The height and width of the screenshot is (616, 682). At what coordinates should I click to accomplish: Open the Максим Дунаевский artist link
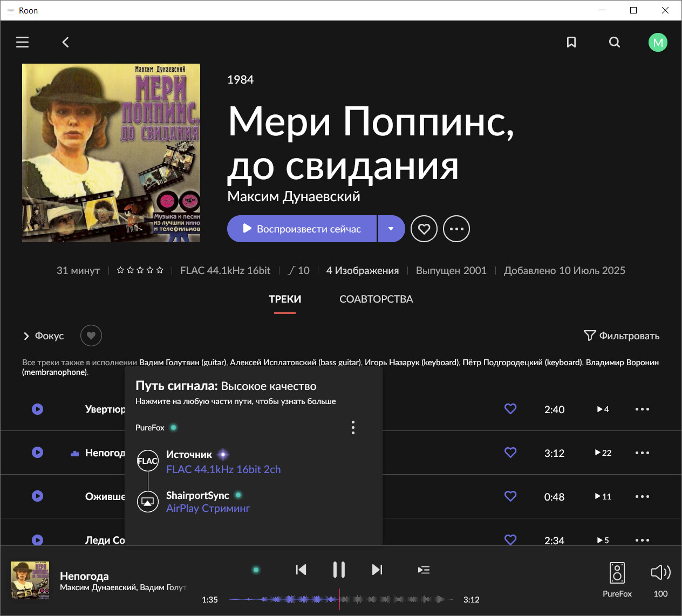click(294, 196)
